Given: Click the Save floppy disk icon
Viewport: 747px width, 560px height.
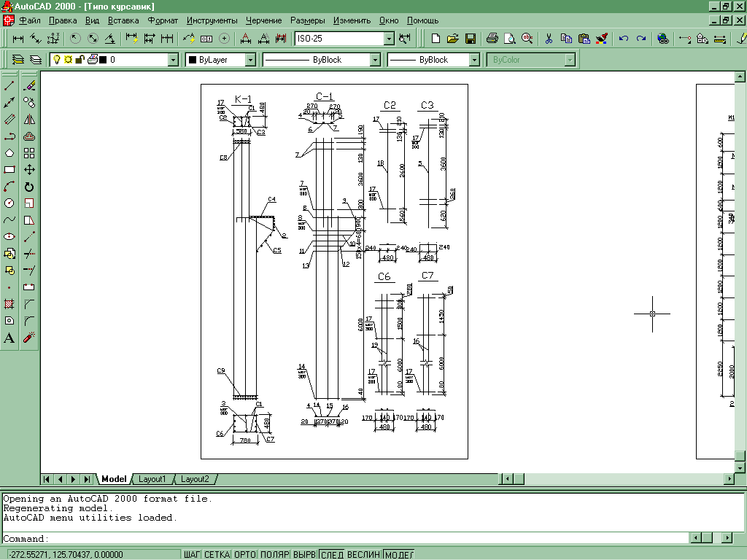Looking at the screenshot, I should coord(471,38).
